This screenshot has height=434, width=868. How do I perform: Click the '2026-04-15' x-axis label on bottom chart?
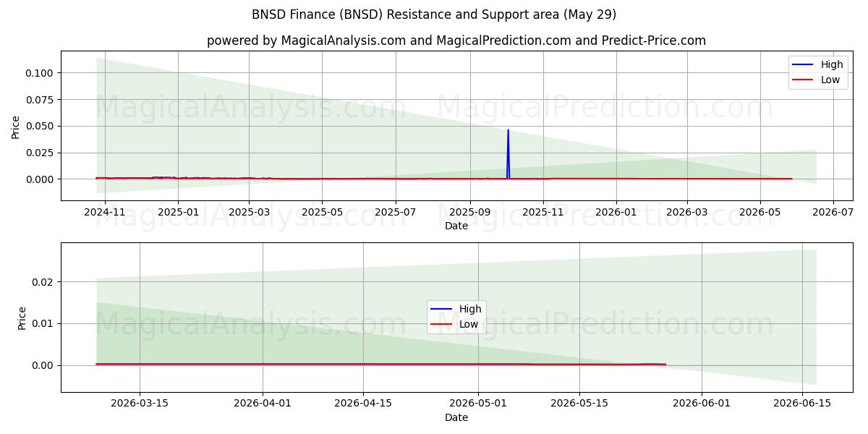[x=363, y=404]
